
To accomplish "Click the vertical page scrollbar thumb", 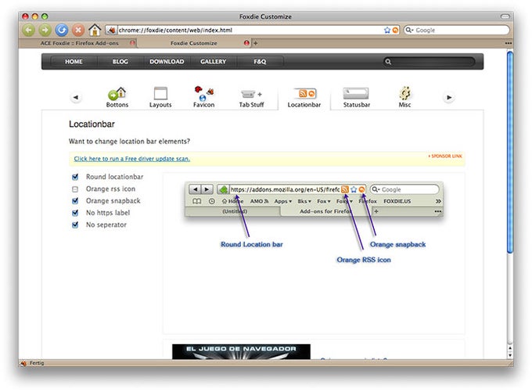I will 509,152.
